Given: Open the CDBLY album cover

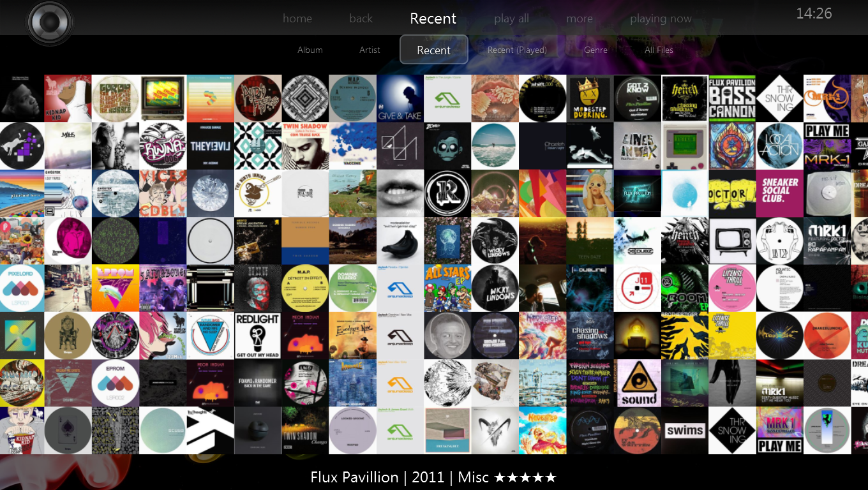Looking at the screenshot, I should point(163,193).
